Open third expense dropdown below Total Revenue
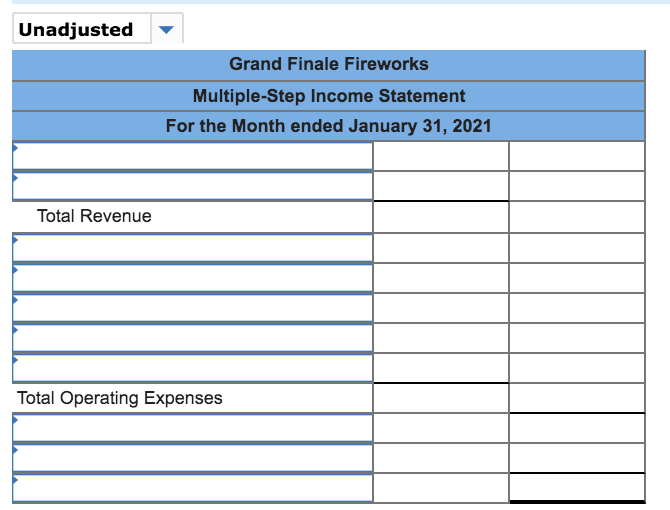670x510 pixels. [x=192, y=308]
